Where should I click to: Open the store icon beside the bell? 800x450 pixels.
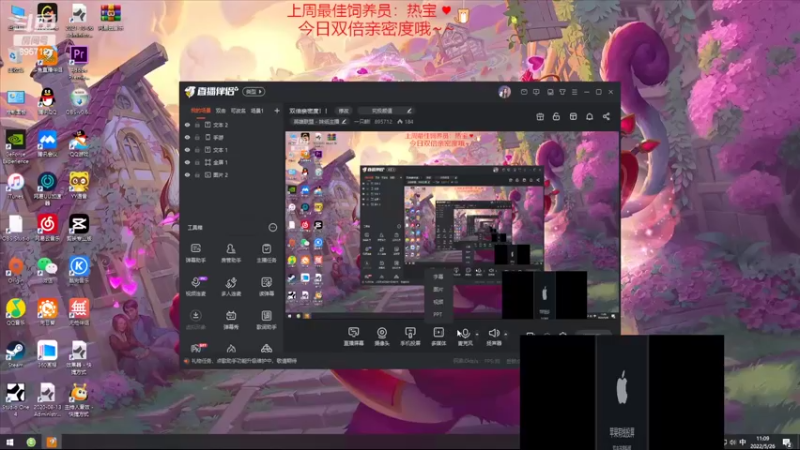[x=573, y=117]
